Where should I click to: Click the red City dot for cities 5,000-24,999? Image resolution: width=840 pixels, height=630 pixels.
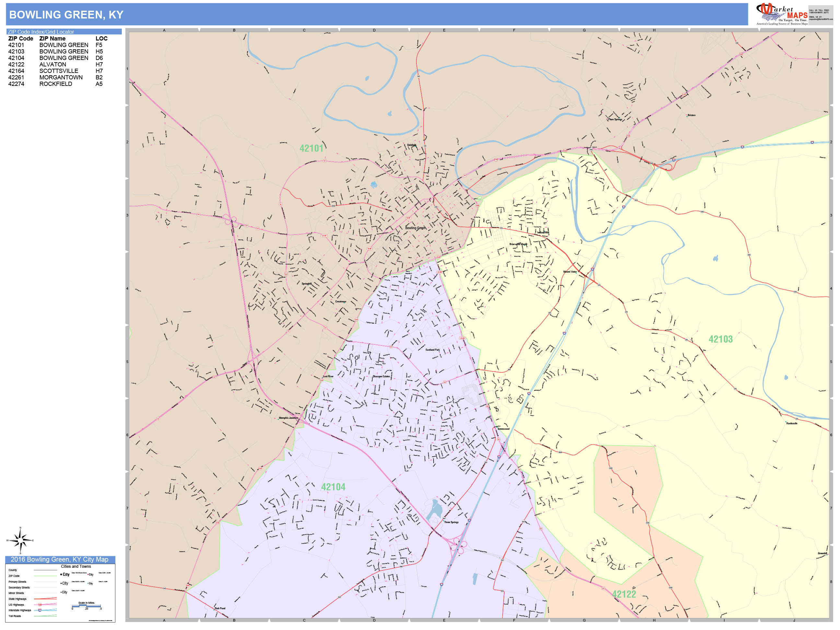[x=88, y=574]
